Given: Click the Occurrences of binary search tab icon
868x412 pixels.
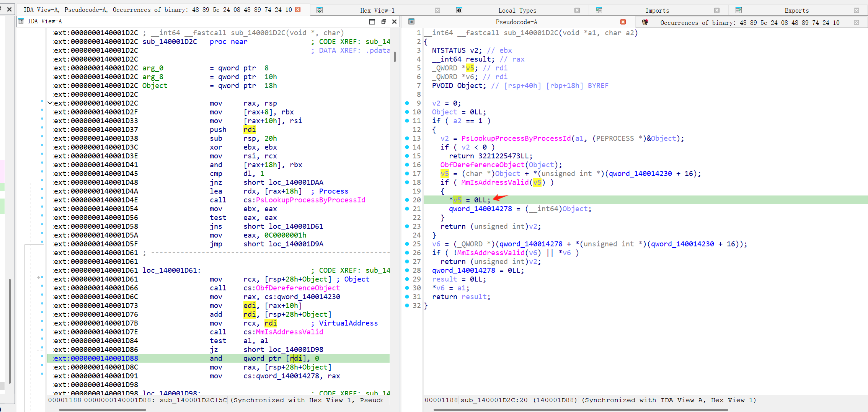Looking at the screenshot, I should click(645, 23).
